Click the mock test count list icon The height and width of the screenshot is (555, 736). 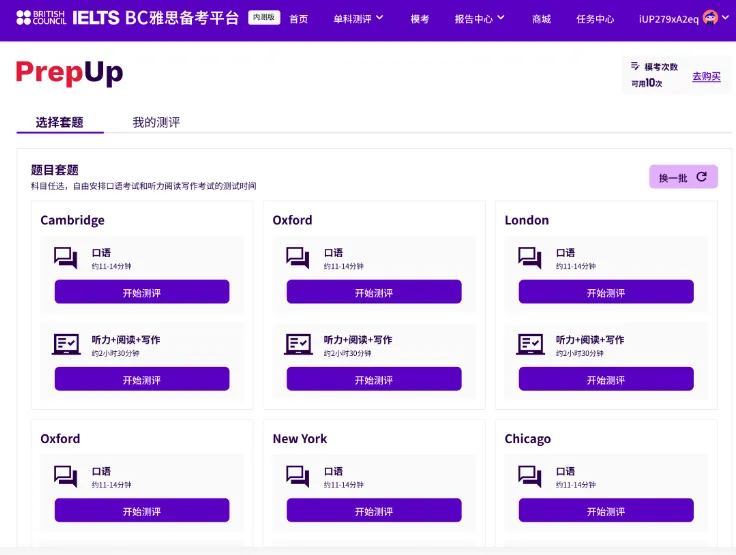pyautogui.click(x=635, y=66)
